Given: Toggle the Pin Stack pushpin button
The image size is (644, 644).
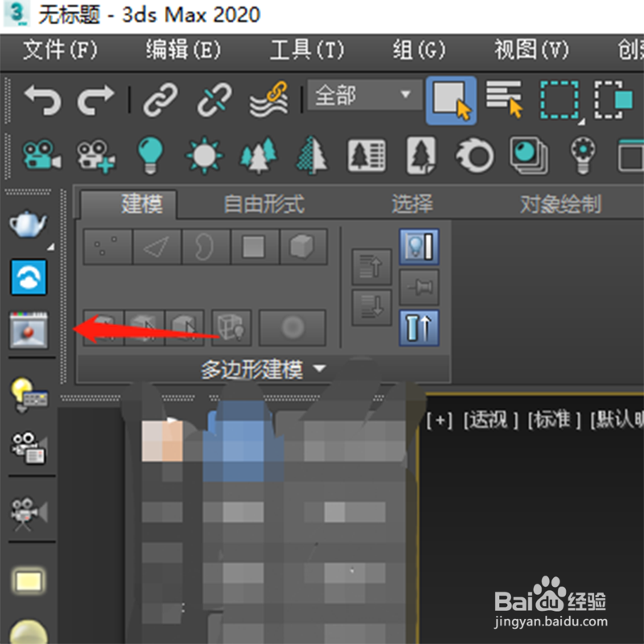Looking at the screenshot, I should pos(419,287).
